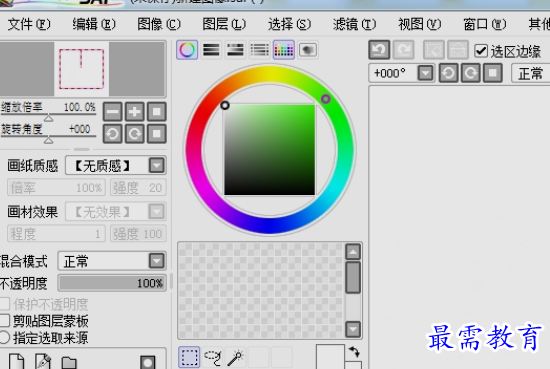The image size is (550, 369).
Task: Open the 画纸质感 dropdown
Action: [156, 165]
